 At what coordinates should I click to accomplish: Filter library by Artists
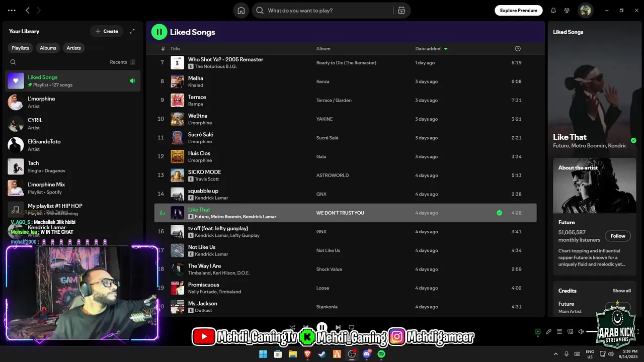click(x=73, y=48)
